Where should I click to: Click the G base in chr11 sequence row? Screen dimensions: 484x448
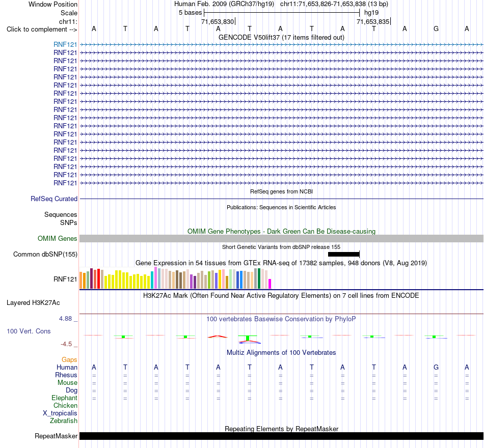(x=436, y=29)
